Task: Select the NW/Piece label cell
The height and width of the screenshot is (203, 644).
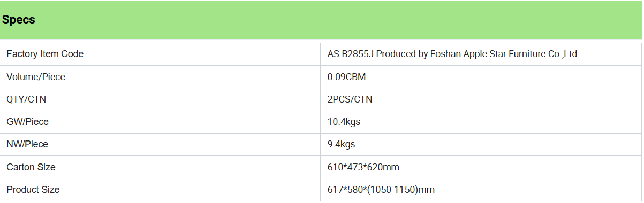Action: point(160,144)
